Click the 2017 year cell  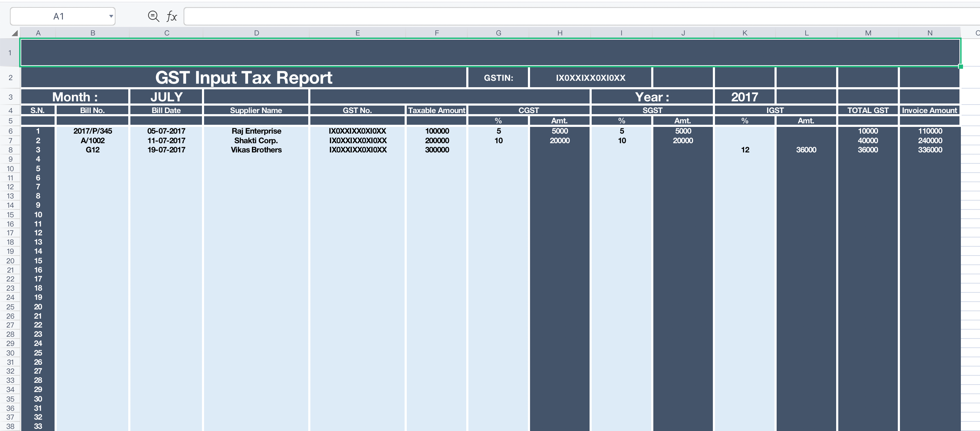click(744, 97)
